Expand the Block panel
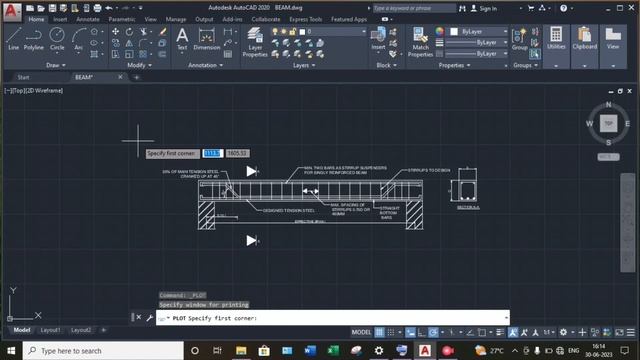This screenshot has width=640, height=360. point(386,65)
